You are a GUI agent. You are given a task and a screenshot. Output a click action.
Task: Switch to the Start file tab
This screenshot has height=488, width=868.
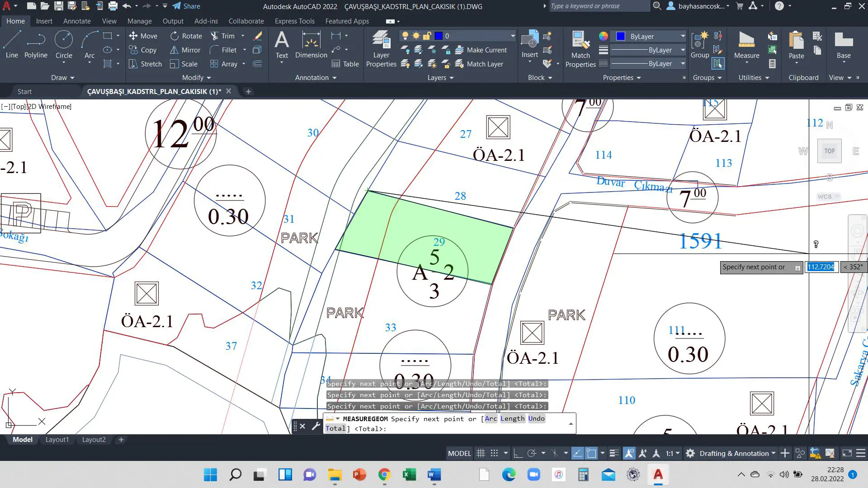24,91
